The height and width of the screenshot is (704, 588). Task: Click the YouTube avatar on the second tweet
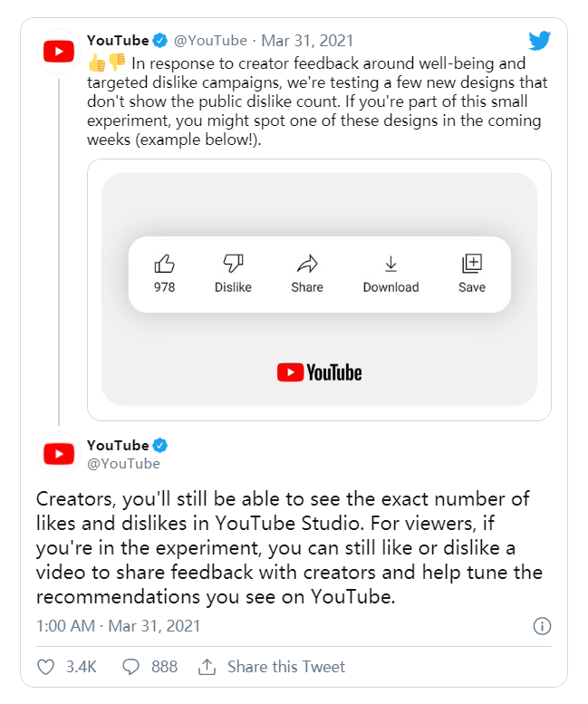coord(59,454)
